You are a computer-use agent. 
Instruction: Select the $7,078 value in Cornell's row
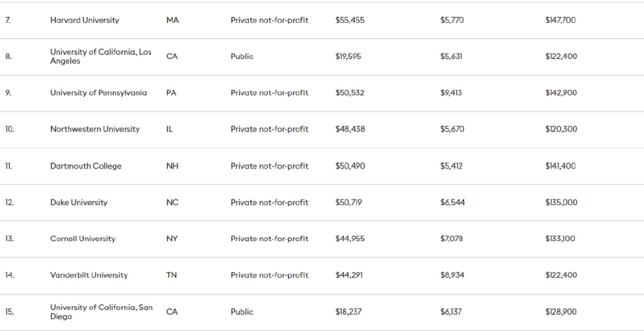click(452, 239)
